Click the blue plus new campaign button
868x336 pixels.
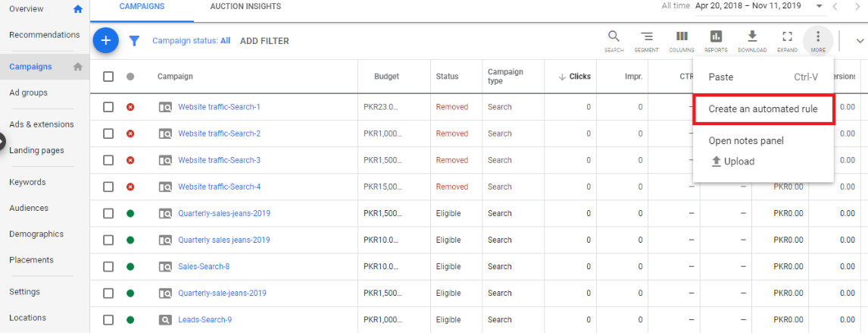point(106,40)
